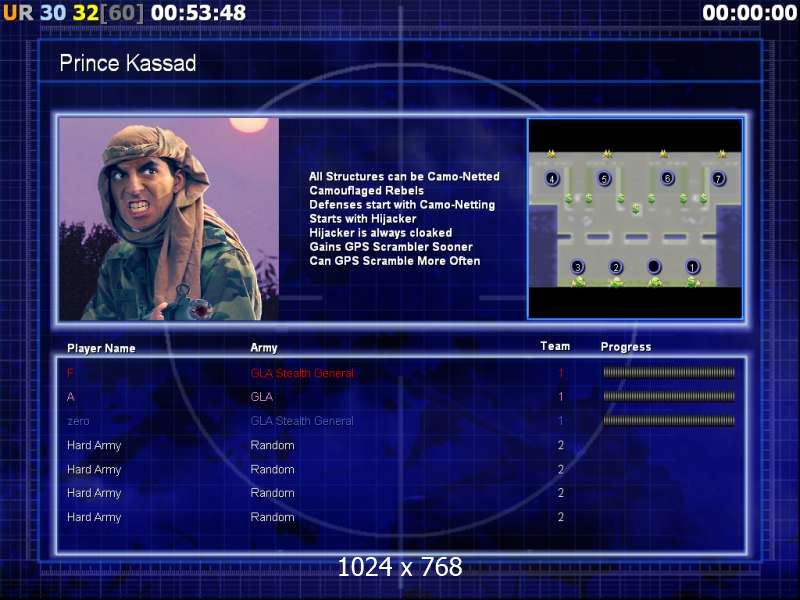Click the Prince Kassad general portrait
The height and width of the screenshot is (600, 800).
tap(169, 219)
